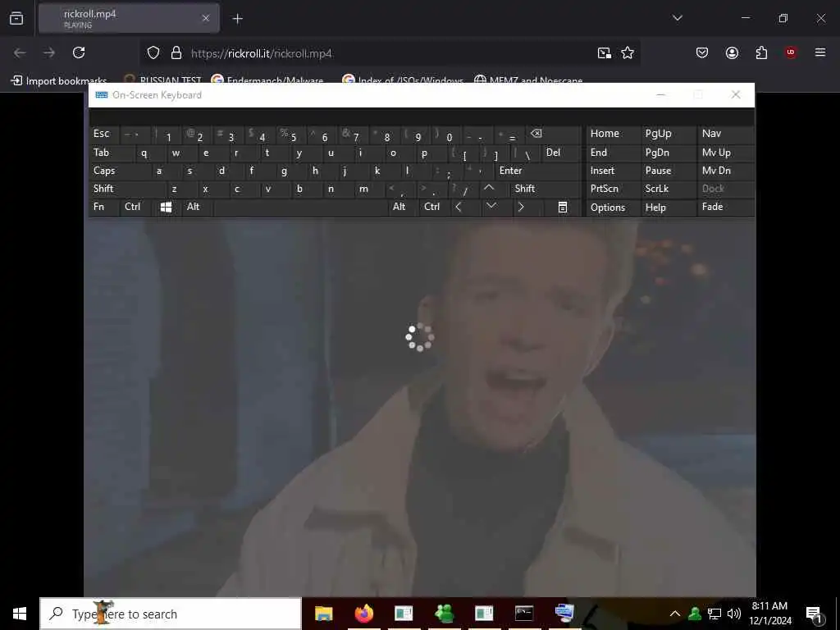840x630 pixels.
Task: Open keyboard Options key
Action: click(x=612, y=208)
